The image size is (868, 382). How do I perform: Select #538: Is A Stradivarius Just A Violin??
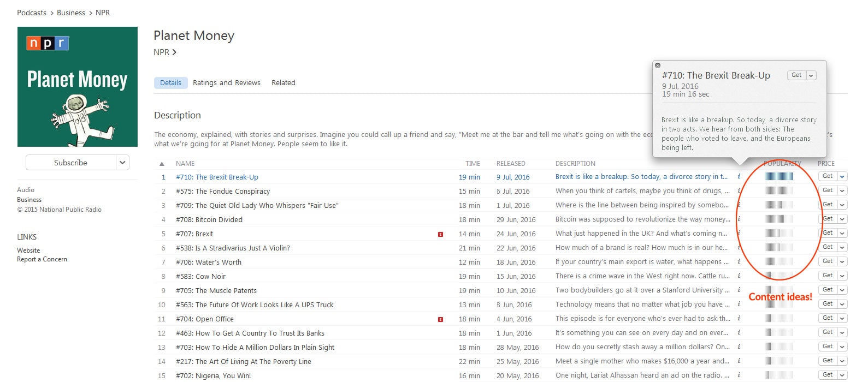point(233,248)
